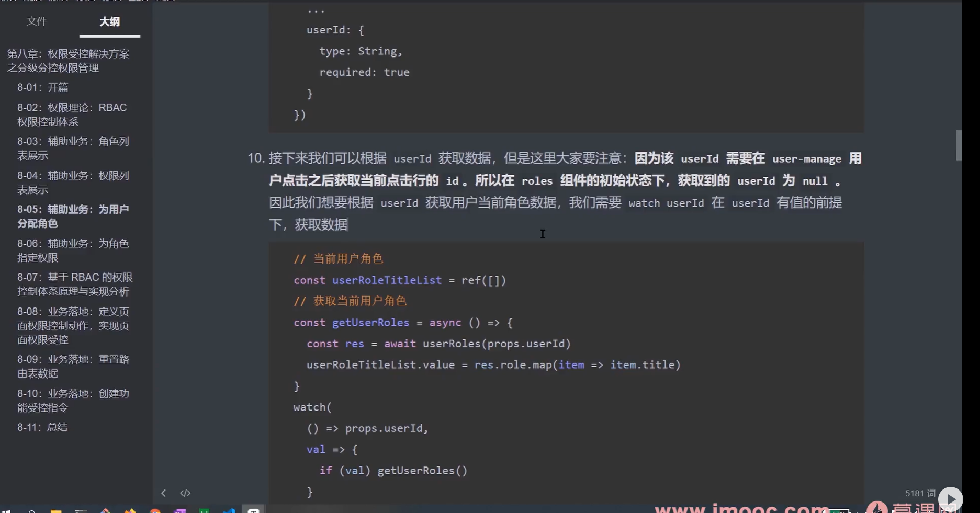Screen dimensions: 980x513
Task: Open section 8-09 重置路由表数据
Action: point(74,366)
